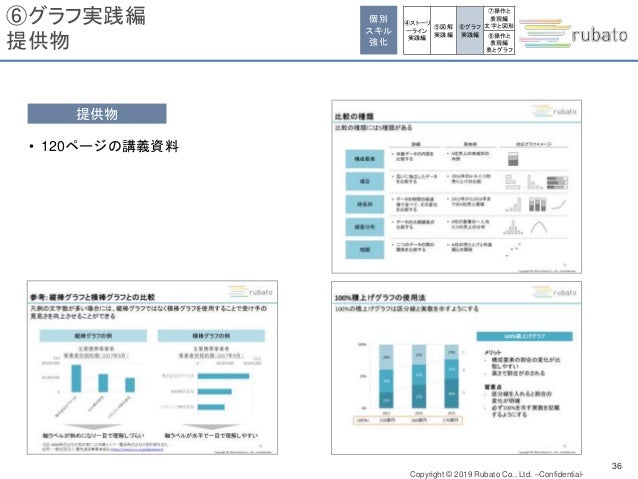The height and width of the screenshot is (479, 638).
Task: Click the Copyright 2019 Rubato footer text
Action: tap(496, 474)
